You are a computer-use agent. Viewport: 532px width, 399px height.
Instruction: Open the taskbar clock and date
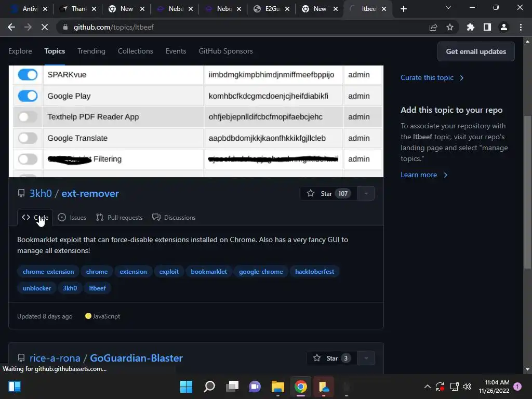click(494, 387)
